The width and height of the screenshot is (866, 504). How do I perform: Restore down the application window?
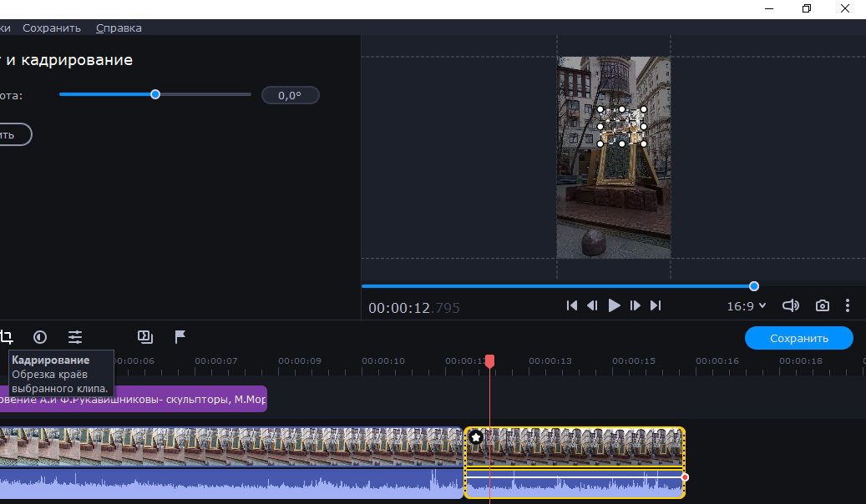point(807,8)
